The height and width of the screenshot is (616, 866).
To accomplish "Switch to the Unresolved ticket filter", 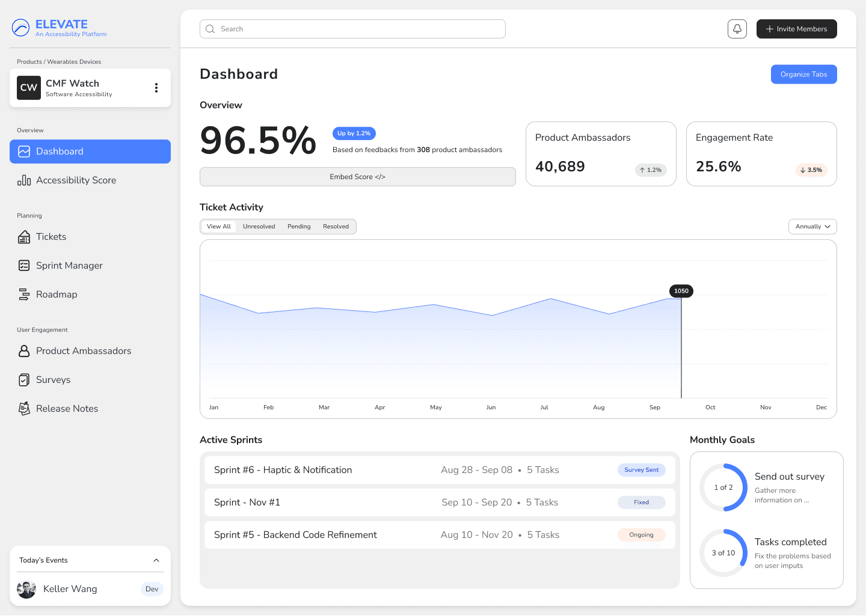I will [259, 227].
